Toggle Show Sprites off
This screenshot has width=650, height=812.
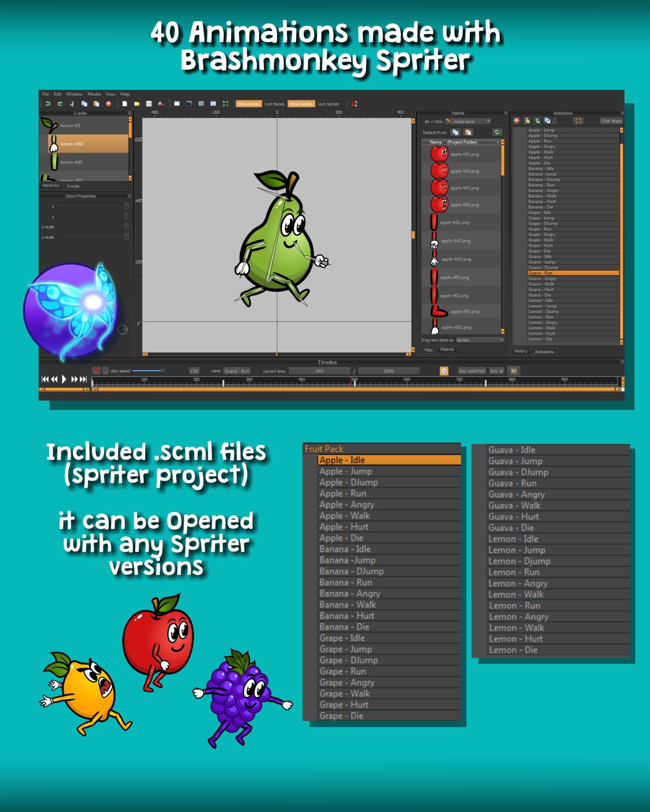(x=301, y=104)
